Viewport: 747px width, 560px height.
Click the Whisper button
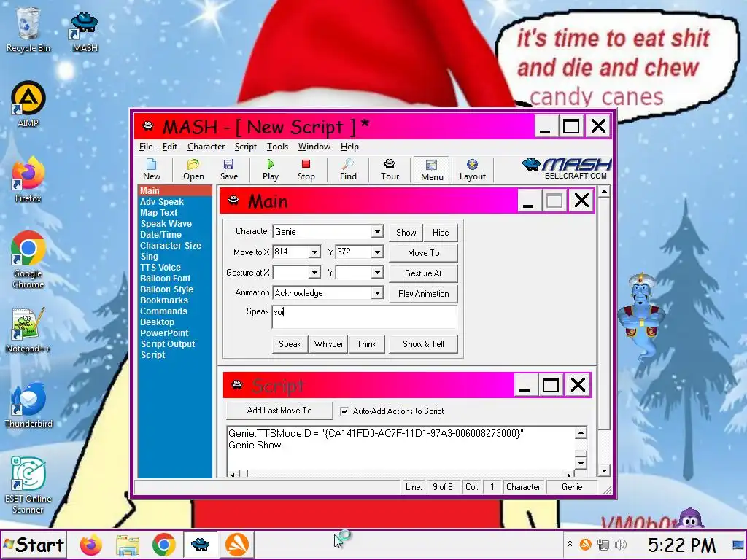click(x=328, y=344)
